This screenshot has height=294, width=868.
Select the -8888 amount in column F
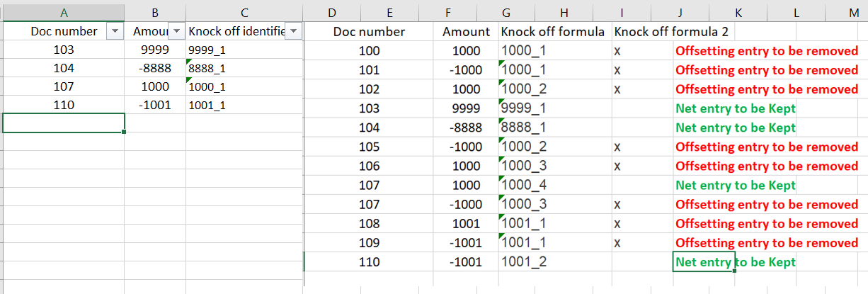[466, 128]
